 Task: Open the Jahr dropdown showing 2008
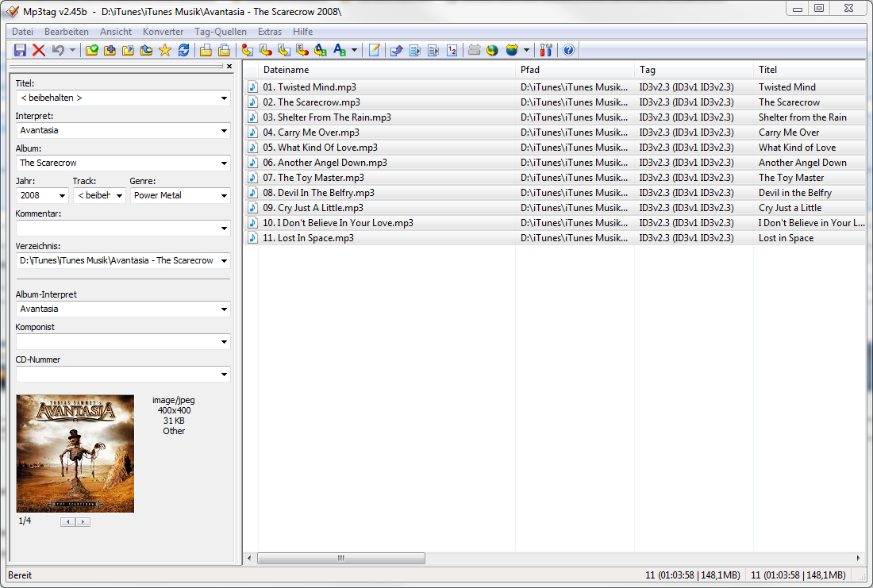[62, 195]
